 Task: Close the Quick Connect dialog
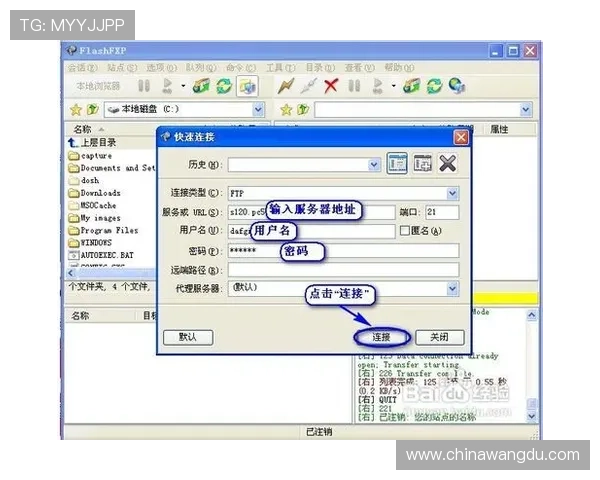click(x=461, y=137)
